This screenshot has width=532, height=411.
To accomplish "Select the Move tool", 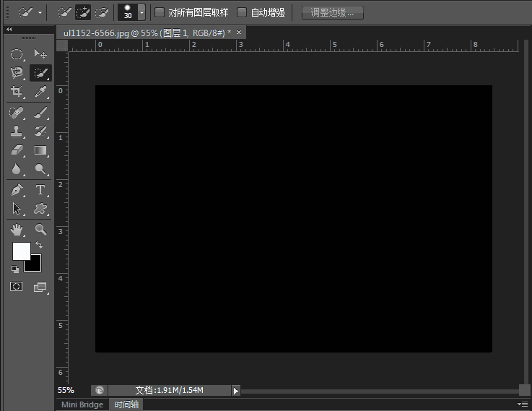I will click(40, 54).
